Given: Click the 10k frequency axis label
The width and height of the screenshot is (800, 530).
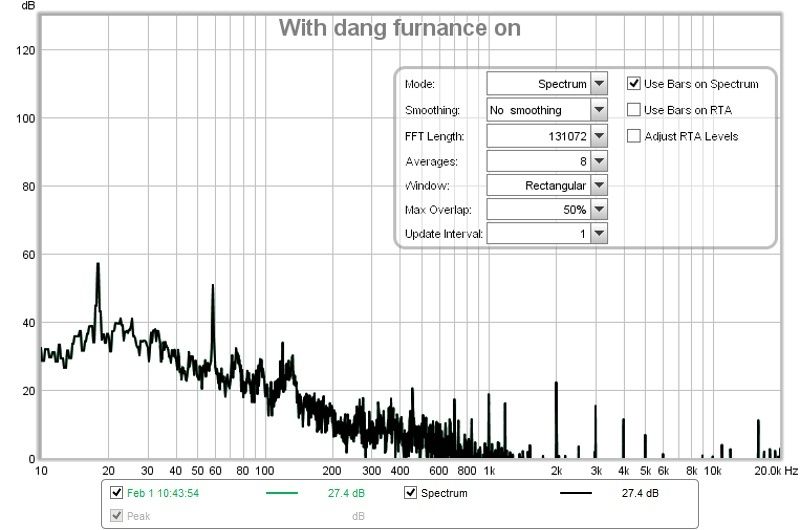Looking at the screenshot, I should click(713, 471).
